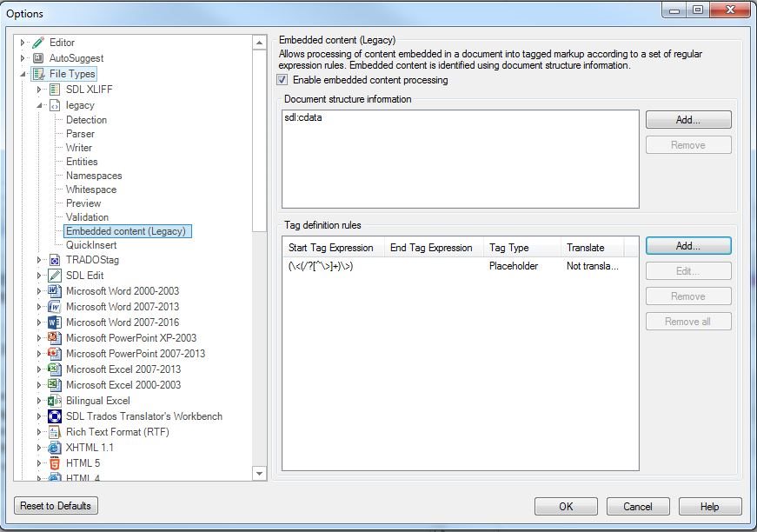Click the Start Tag Expression column header

333,248
